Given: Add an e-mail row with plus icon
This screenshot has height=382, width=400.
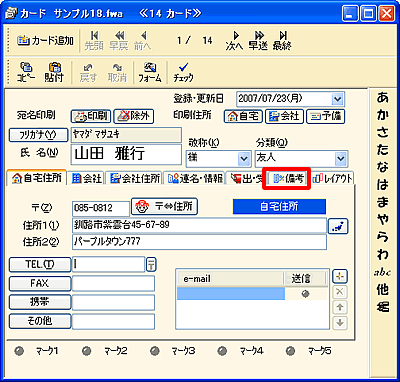Looking at the screenshot, I should [x=340, y=276].
